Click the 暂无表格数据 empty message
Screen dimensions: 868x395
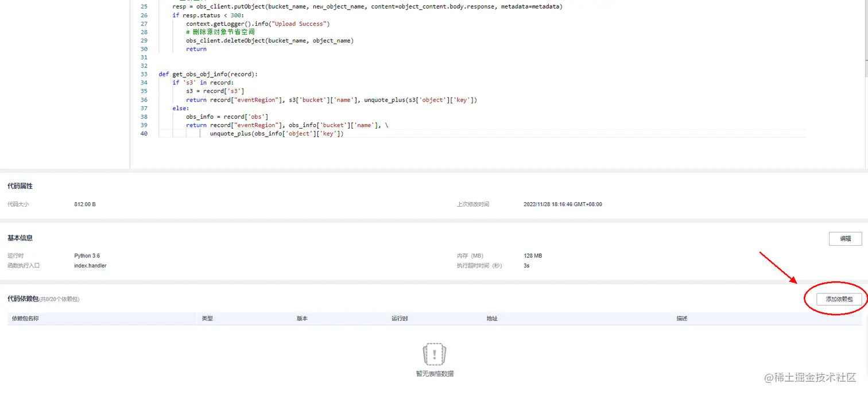point(435,374)
